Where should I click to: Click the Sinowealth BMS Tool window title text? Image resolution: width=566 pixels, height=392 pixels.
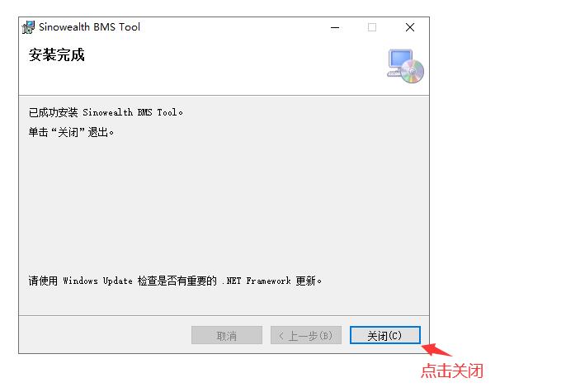point(89,27)
